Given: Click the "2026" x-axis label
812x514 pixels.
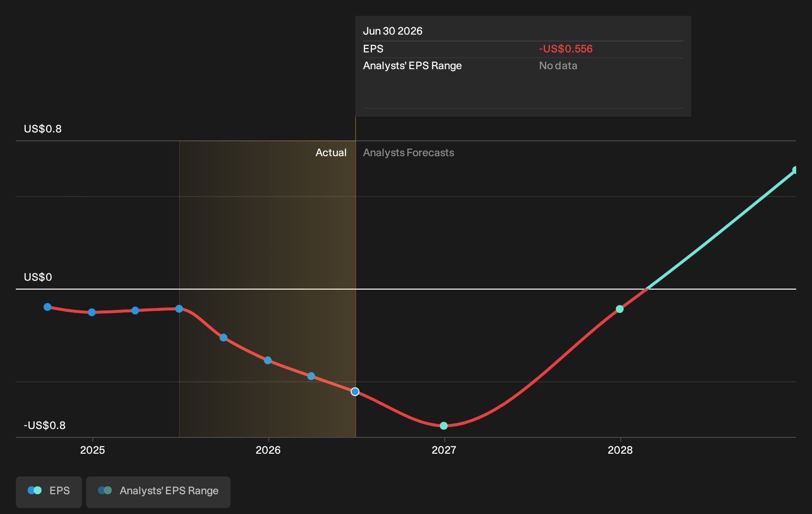Looking at the screenshot, I should click(268, 450).
